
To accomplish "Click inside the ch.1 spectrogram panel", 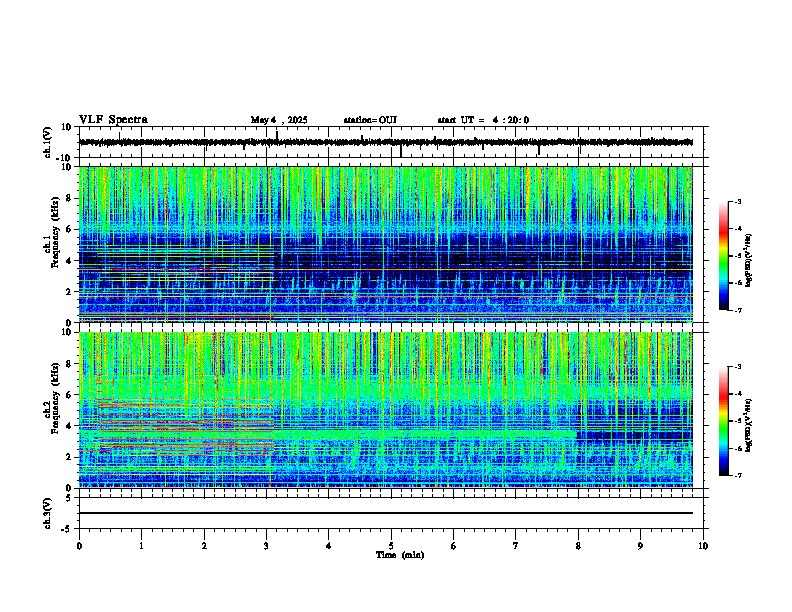I will 385,244.
